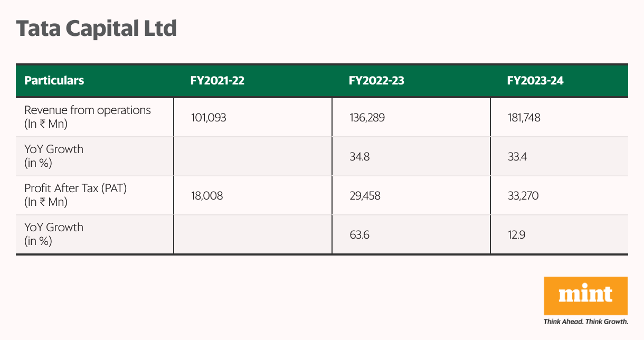This screenshot has width=644, height=340.
Task: Select revenue YoY growth 34.8
Action: [x=359, y=157]
